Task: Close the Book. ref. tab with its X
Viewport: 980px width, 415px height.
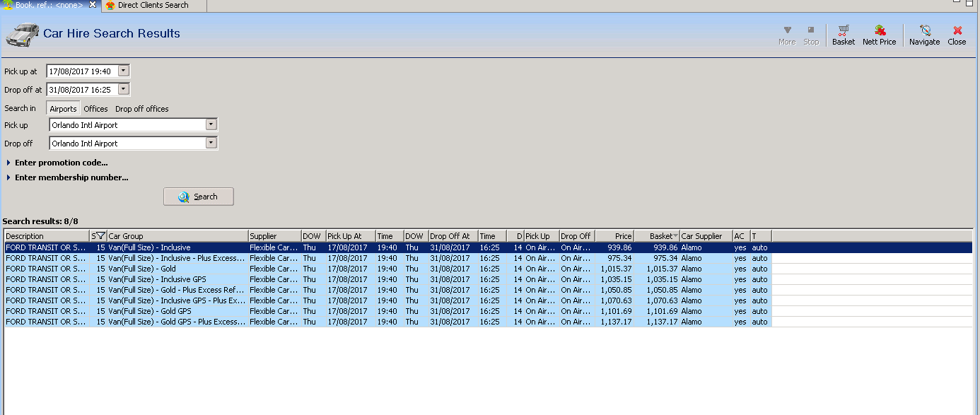Action: coord(93,5)
